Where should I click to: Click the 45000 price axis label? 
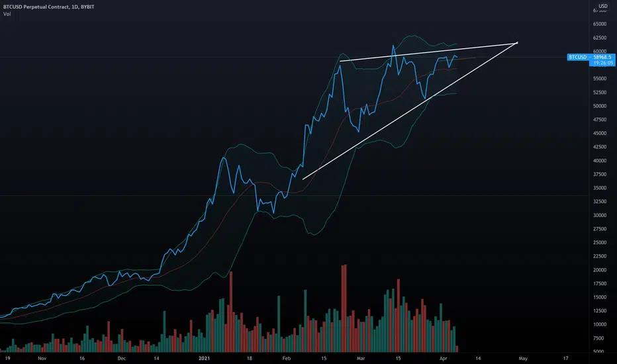click(600, 134)
